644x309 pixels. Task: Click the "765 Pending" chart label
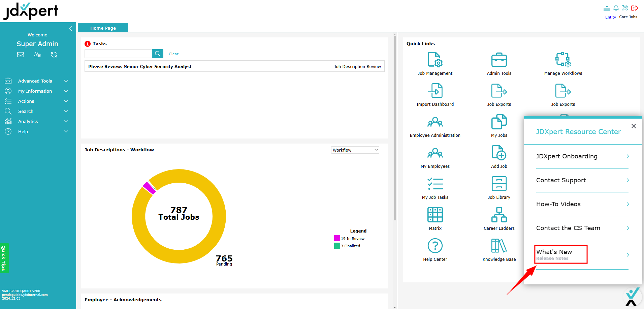pyautogui.click(x=224, y=260)
